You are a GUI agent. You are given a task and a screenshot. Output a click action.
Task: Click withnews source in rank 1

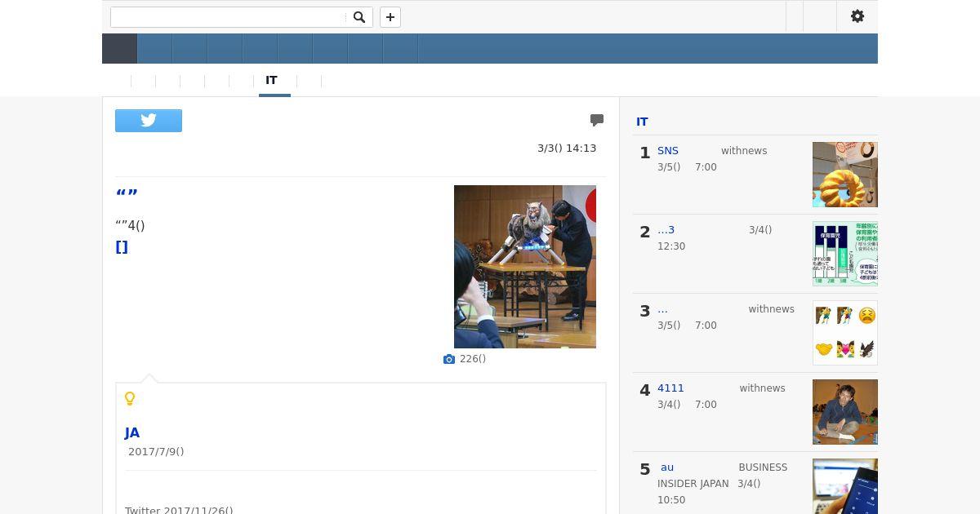[x=744, y=151]
